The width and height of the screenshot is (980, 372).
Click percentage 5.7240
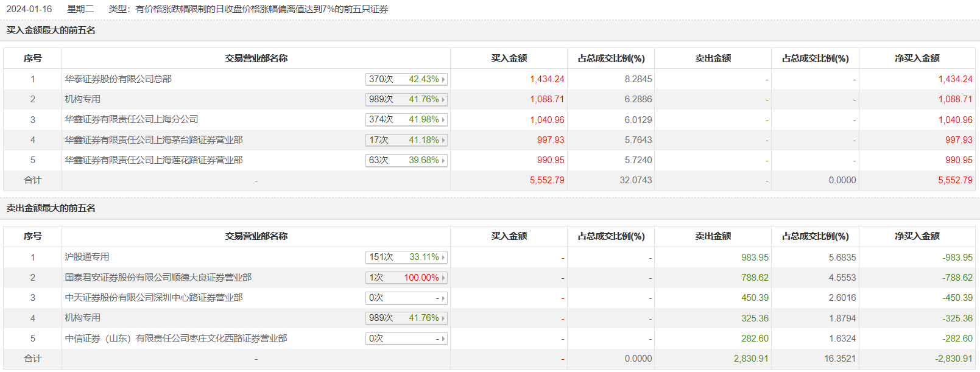coord(638,160)
